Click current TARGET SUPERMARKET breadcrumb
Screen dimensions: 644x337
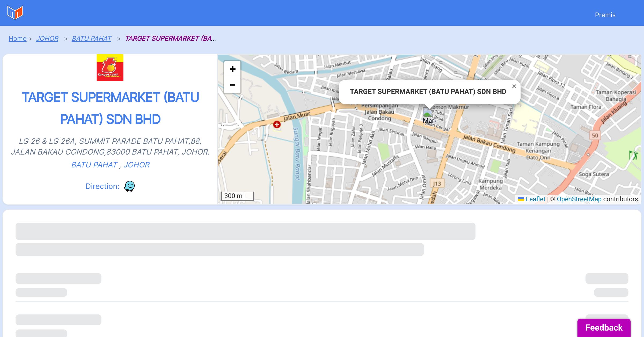[x=170, y=39]
